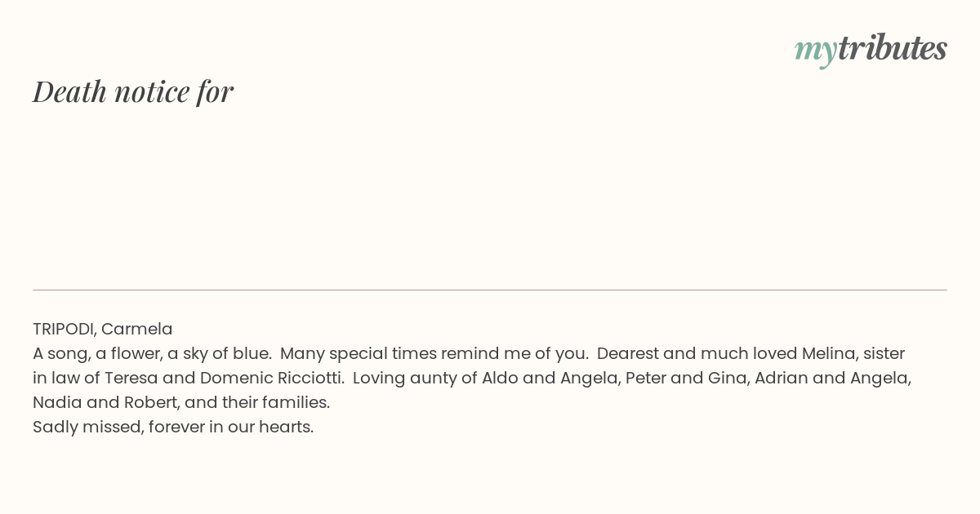Image resolution: width=980 pixels, height=514 pixels.
Task: Select the "TRIPODI, Carmela" name line
Action: coord(103,329)
